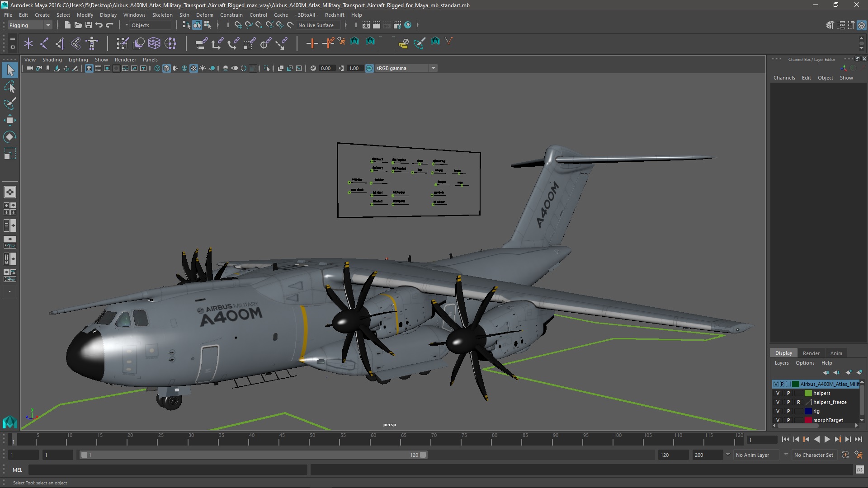Click the HumanIK character figure shelf icon
The height and width of the screenshot is (488, 868).
[x=92, y=43]
